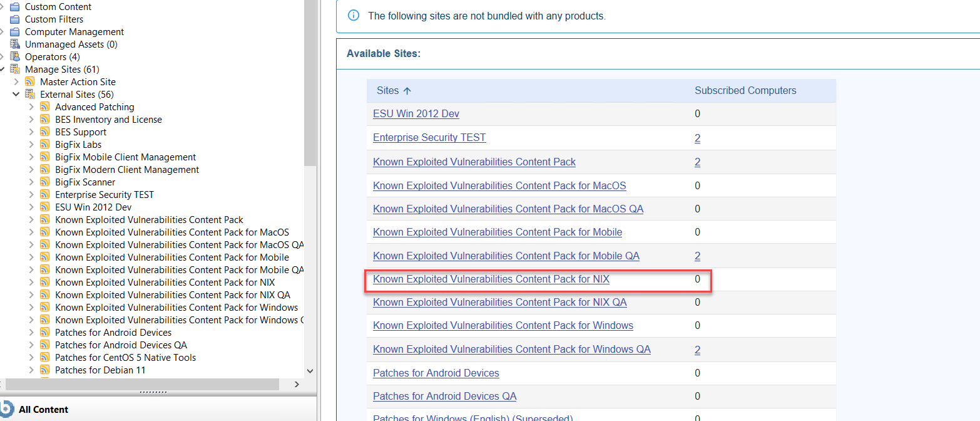The image size is (980, 421).
Task: Click the Operators icon in the sidebar
Action: point(14,56)
